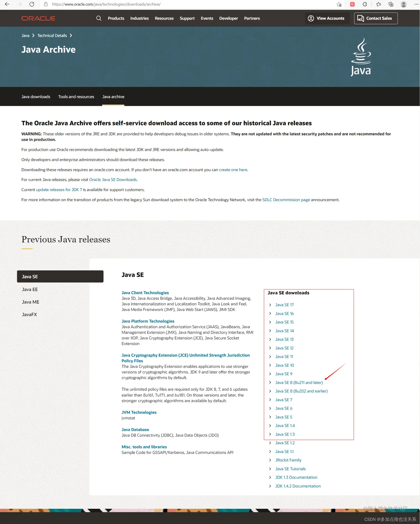Go to the Java breadcrumb link
This screenshot has width=420, height=524.
coord(25,36)
